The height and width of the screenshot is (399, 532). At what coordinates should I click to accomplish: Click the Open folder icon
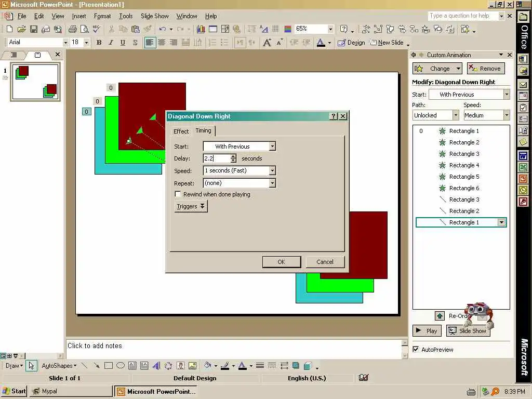pyautogui.click(x=21, y=29)
